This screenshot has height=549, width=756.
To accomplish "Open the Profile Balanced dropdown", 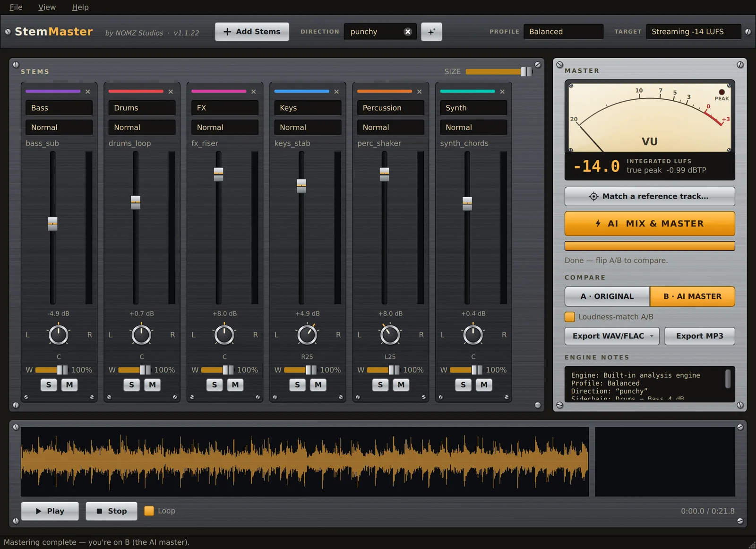I will (x=563, y=32).
